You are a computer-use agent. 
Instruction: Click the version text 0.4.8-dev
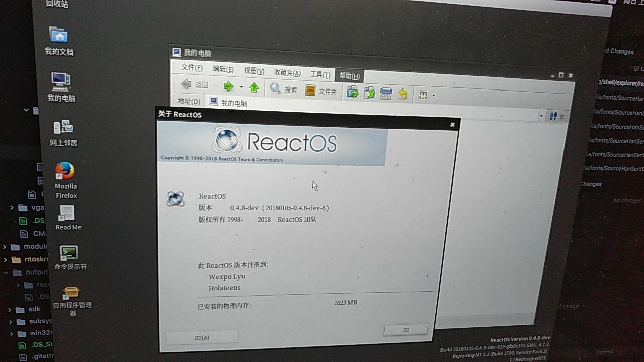tap(244, 208)
